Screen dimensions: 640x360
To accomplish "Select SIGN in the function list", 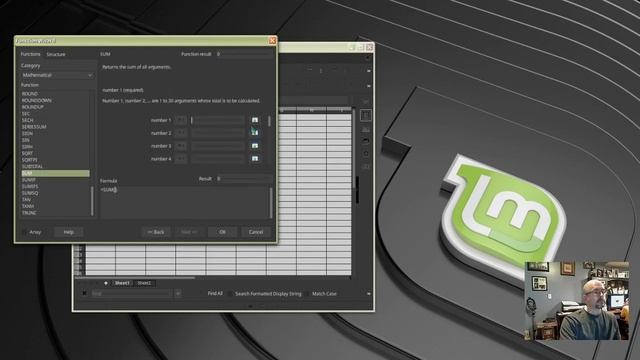I will click(27, 133).
